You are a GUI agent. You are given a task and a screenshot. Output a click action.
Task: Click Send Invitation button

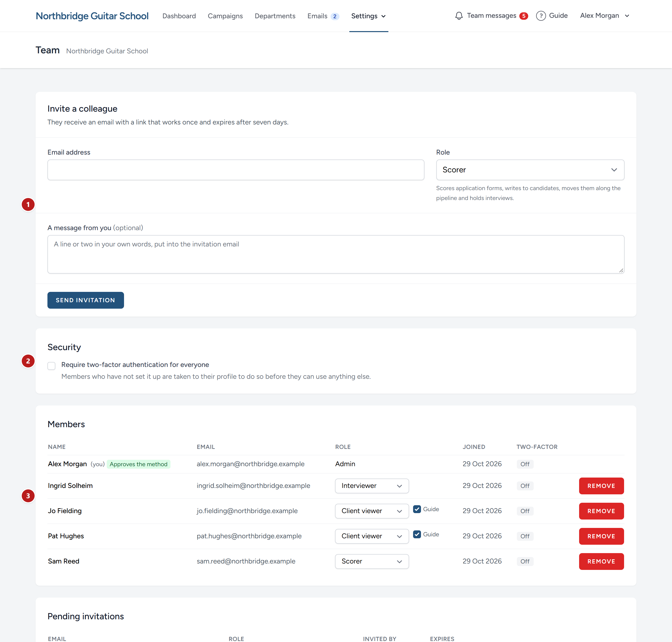[x=85, y=300]
